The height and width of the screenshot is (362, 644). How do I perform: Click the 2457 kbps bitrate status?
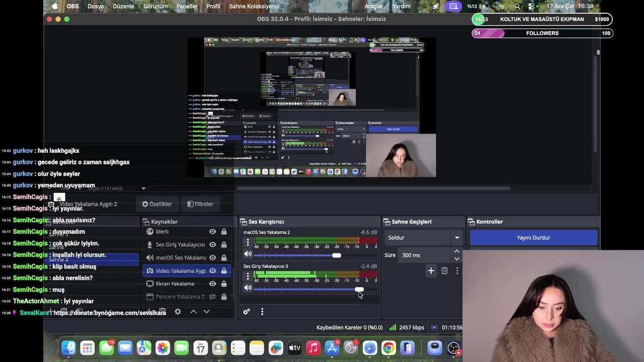[411, 328]
